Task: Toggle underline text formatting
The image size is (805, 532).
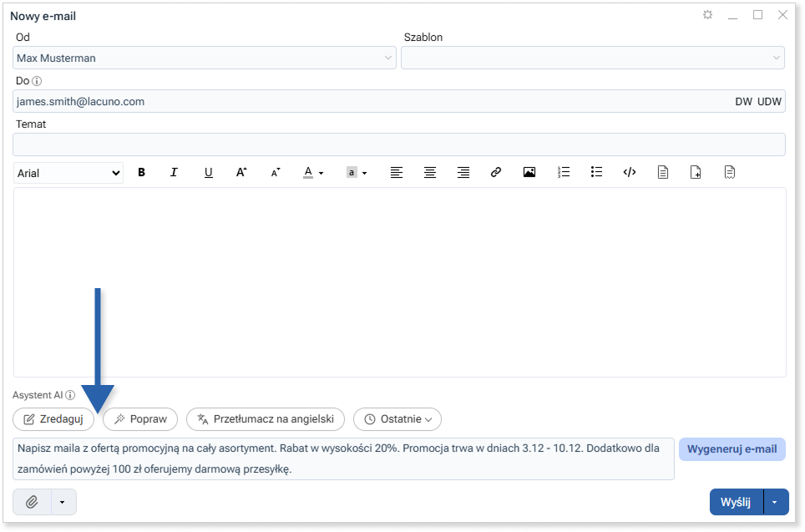Action: 208,173
